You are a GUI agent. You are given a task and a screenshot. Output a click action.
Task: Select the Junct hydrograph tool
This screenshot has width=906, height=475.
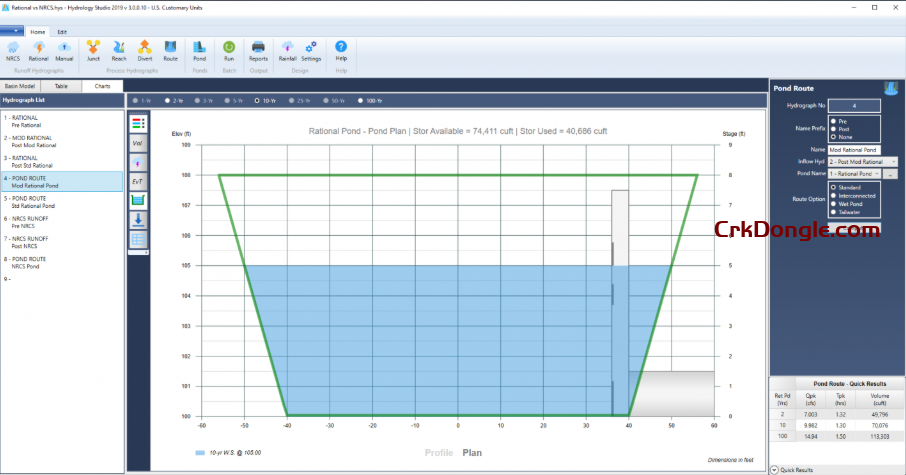(93, 49)
